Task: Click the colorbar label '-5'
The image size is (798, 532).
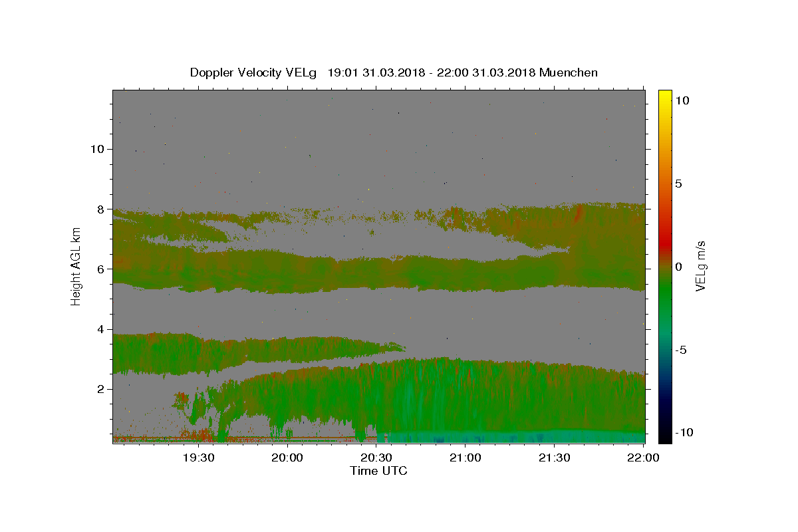Action: click(x=682, y=350)
